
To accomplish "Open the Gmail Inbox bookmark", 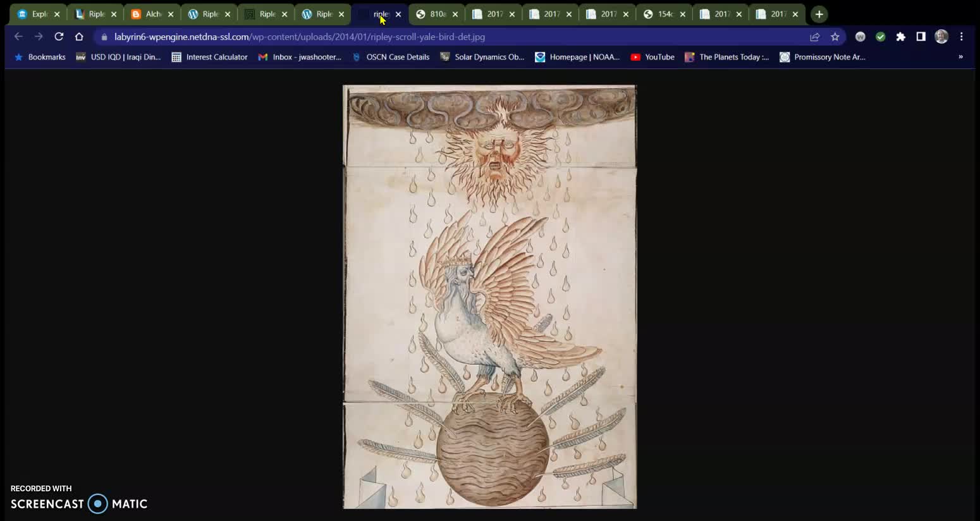I will [x=300, y=57].
